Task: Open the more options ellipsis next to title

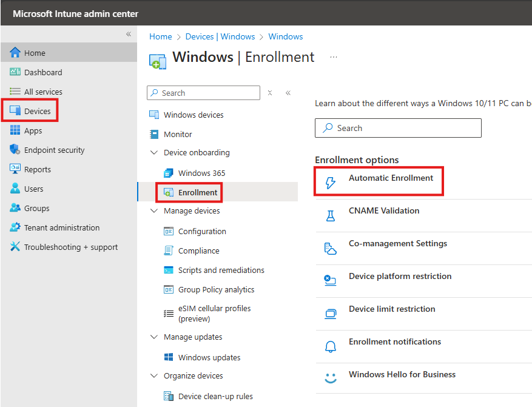Action: (x=334, y=57)
